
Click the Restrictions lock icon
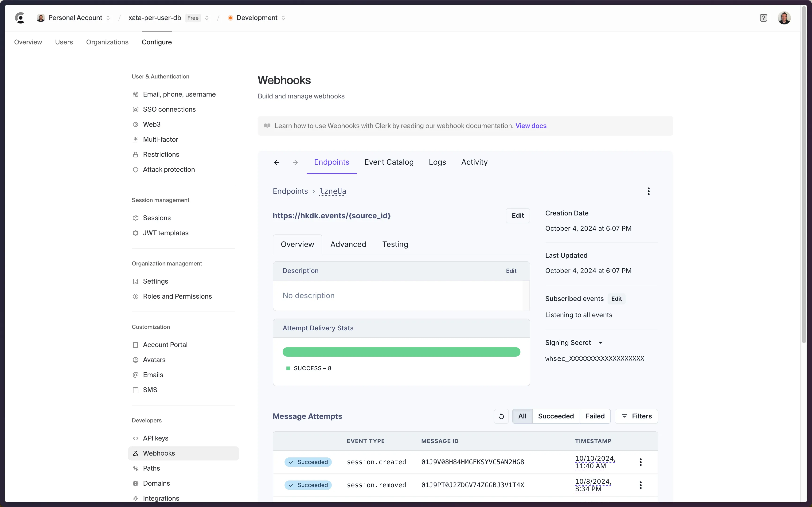click(x=135, y=155)
